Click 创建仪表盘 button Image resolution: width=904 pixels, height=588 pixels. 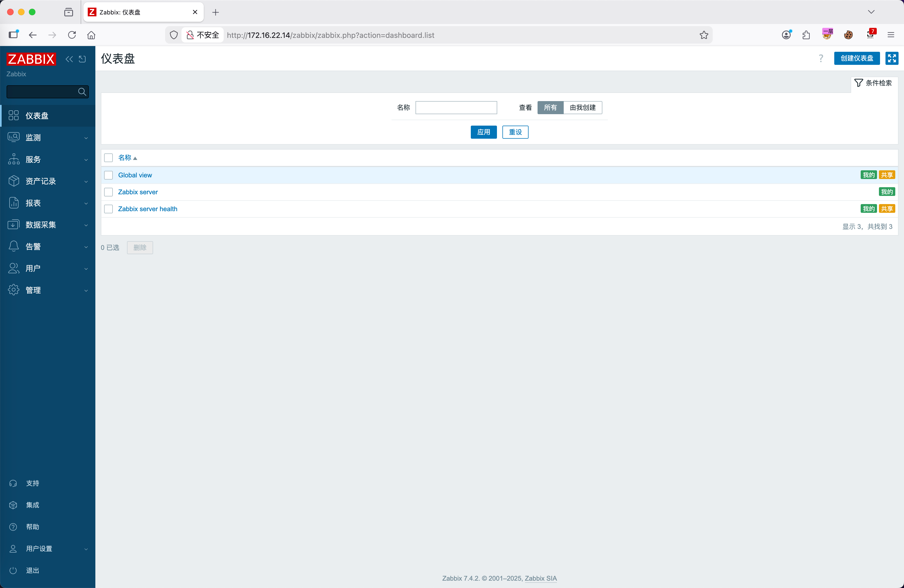coord(857,58)
